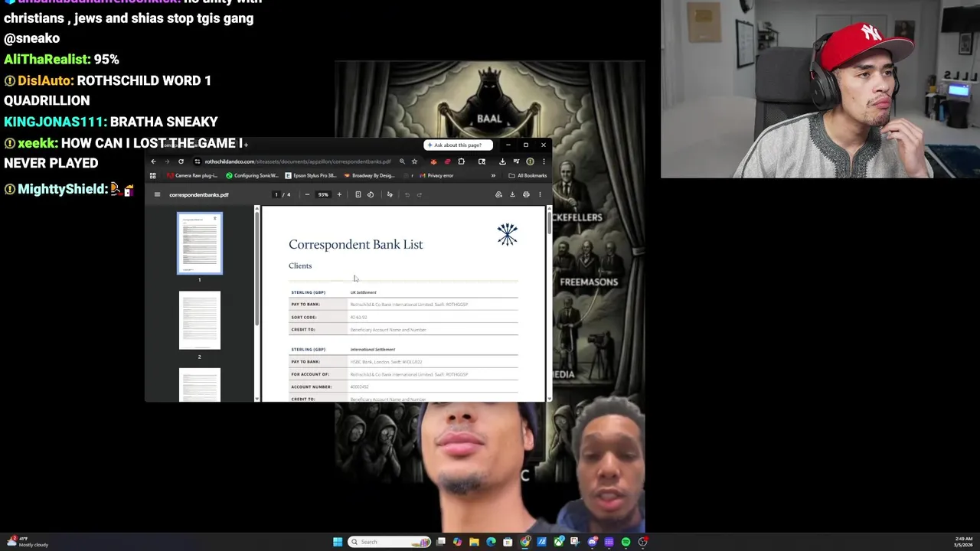The height and width of the screenshot is (551, 980).
Task: Click the taskbar Search box
Action: (389, 542)
